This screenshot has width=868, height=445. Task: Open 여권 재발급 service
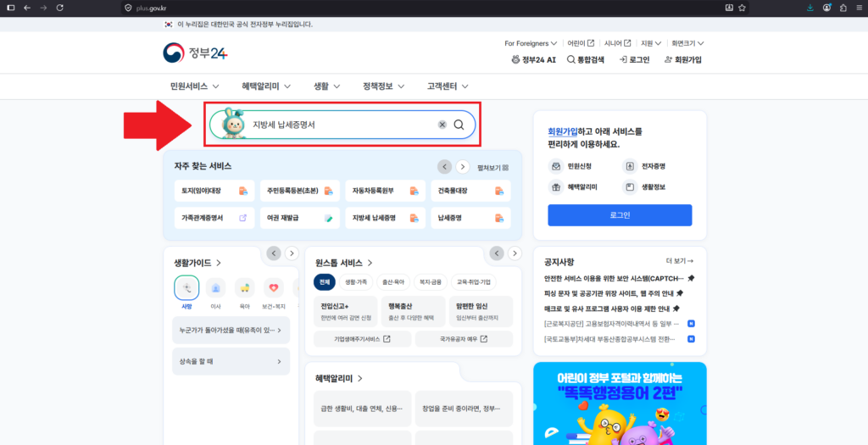click(x=300, y=218)
